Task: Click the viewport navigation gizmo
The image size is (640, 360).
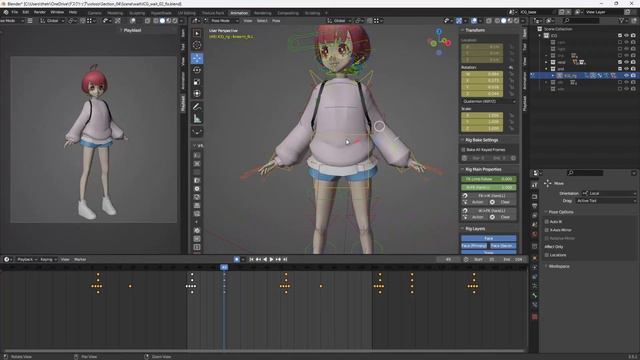Action: tap(439, 42)
